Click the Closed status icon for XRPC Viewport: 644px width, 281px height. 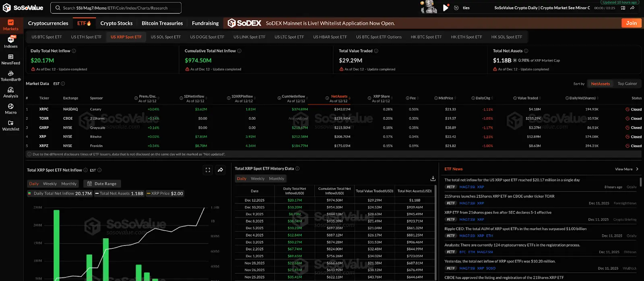pyautogui.click(x=627, y=109)
